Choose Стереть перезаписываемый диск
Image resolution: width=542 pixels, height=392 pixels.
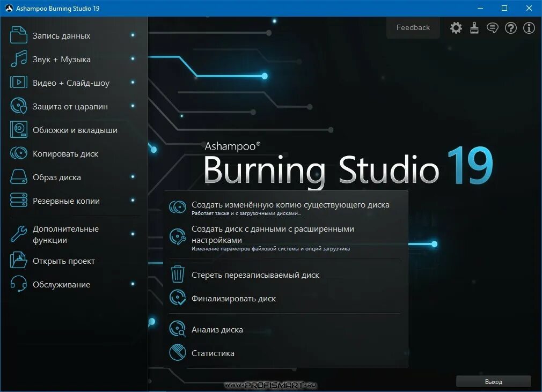255,275
